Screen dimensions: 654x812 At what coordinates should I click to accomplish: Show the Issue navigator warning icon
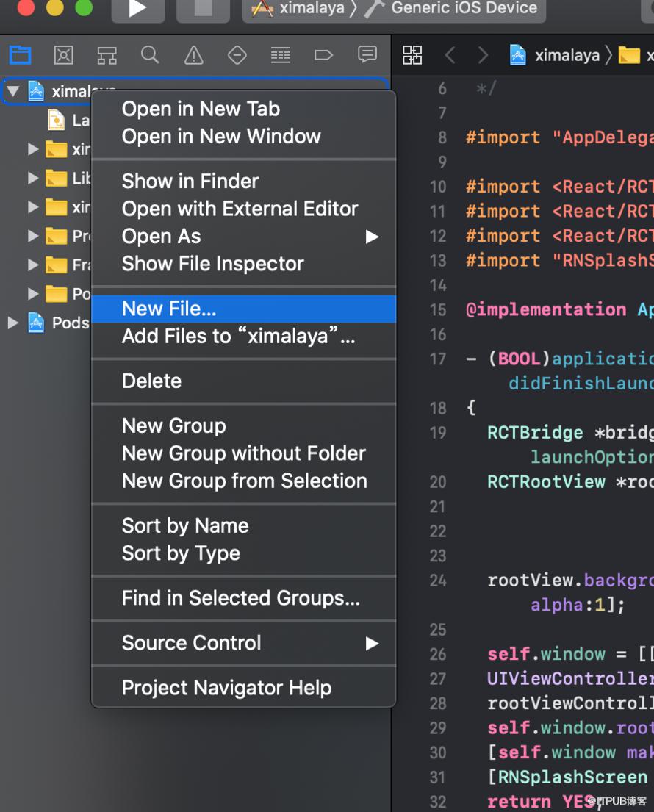coord(194,54)
